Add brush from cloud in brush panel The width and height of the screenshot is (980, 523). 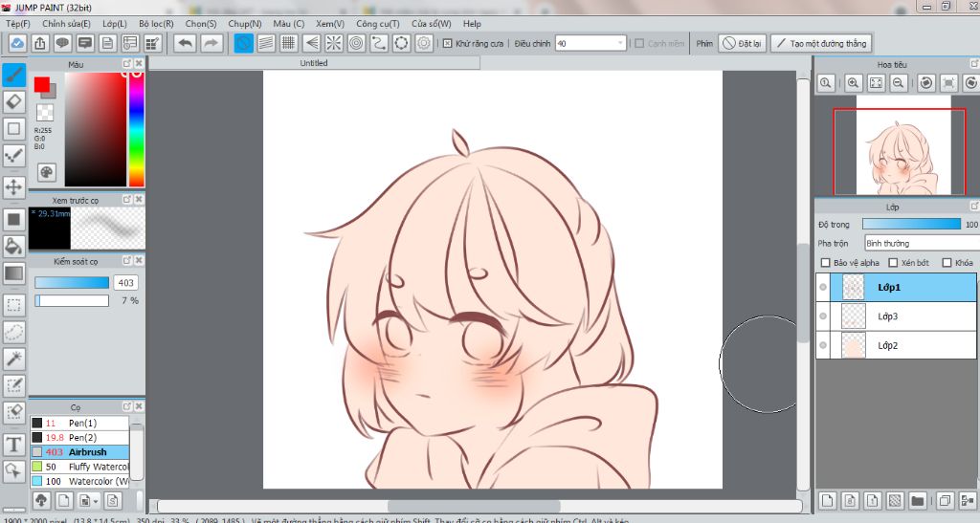coord(41,501)
